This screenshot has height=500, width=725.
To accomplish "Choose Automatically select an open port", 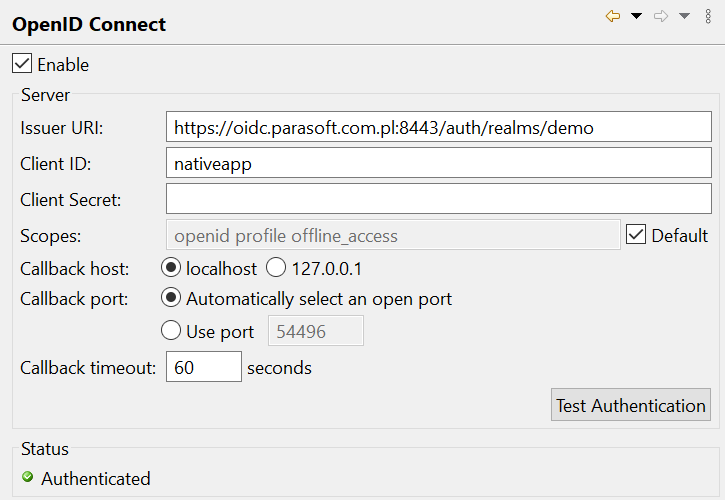I will (x=171, y=297).
